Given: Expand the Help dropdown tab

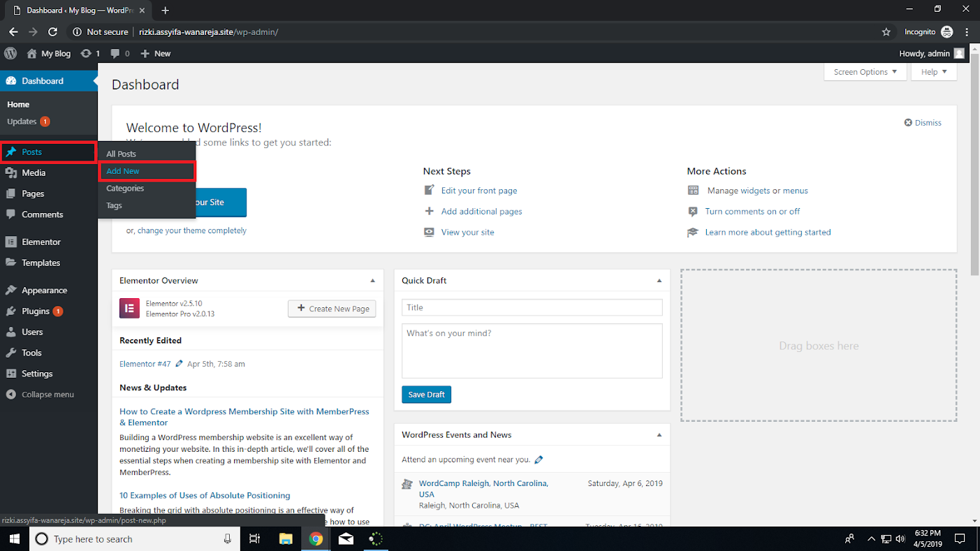Looking at the screenshot, I should [934, 72].
